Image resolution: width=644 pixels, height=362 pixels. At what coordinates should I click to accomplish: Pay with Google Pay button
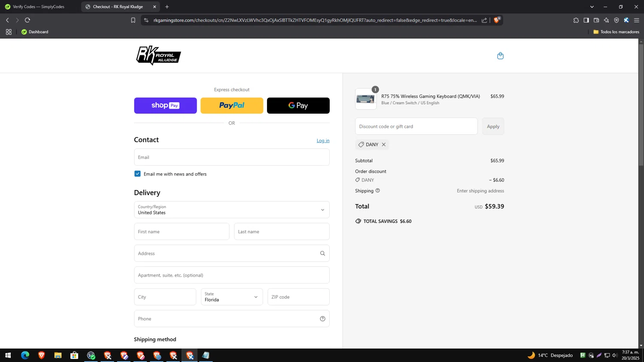[x=298, y=106]
